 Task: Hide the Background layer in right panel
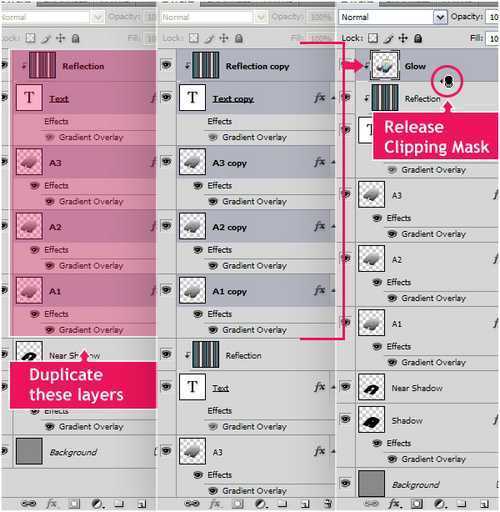346,483
